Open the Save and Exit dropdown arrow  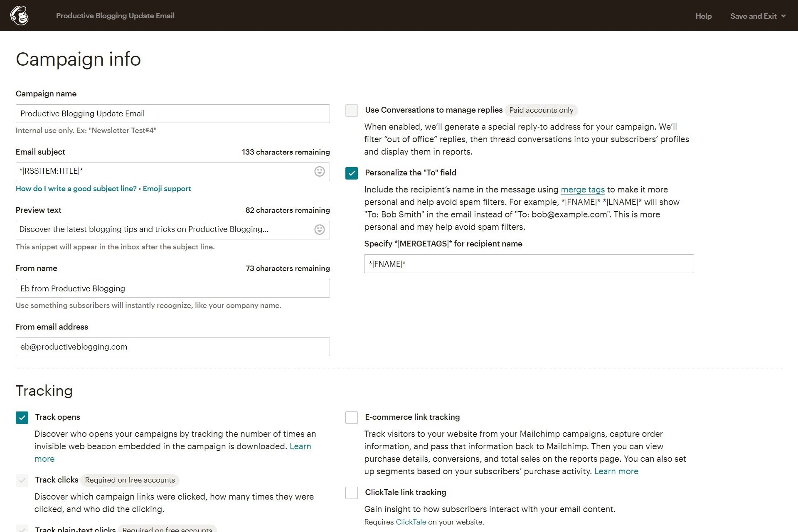click(x=786, y=15)
